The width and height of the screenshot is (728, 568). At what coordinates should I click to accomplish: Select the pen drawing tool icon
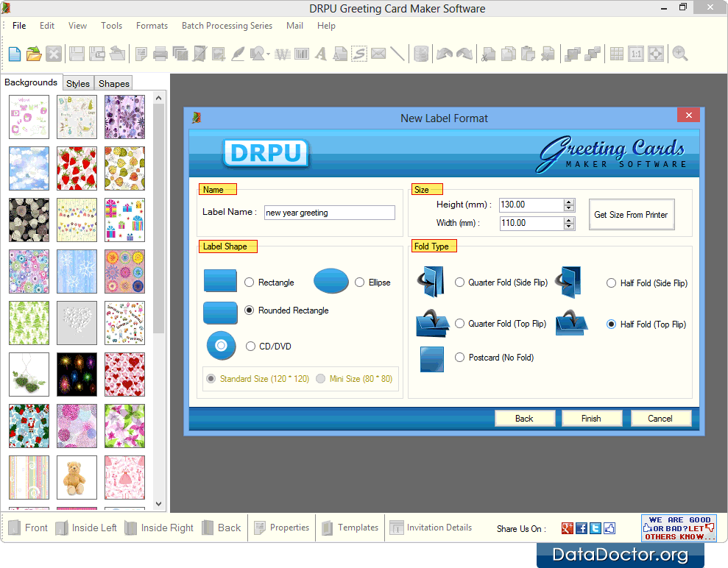(238, 54)
